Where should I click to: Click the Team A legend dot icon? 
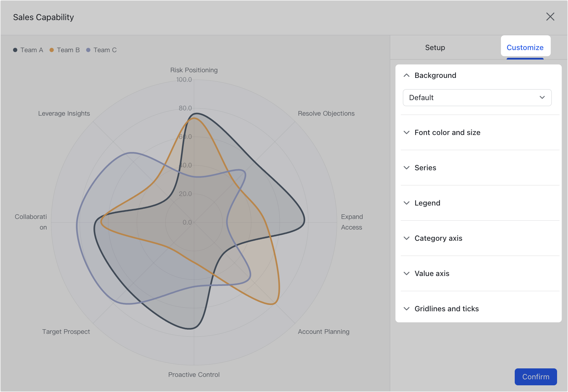pos(15,50)
